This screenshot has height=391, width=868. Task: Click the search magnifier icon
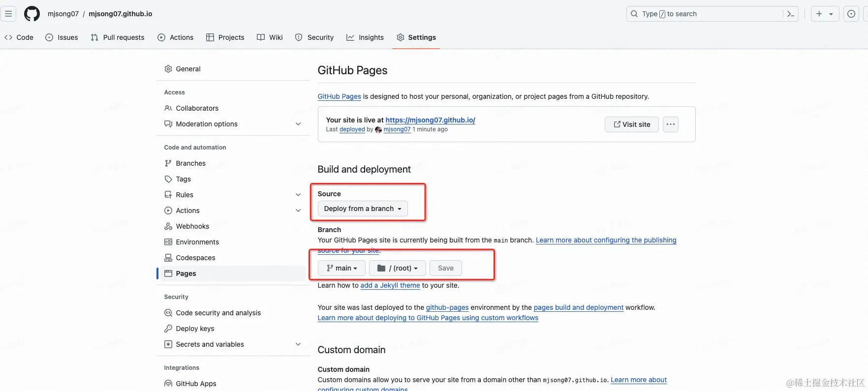[634, 14]
